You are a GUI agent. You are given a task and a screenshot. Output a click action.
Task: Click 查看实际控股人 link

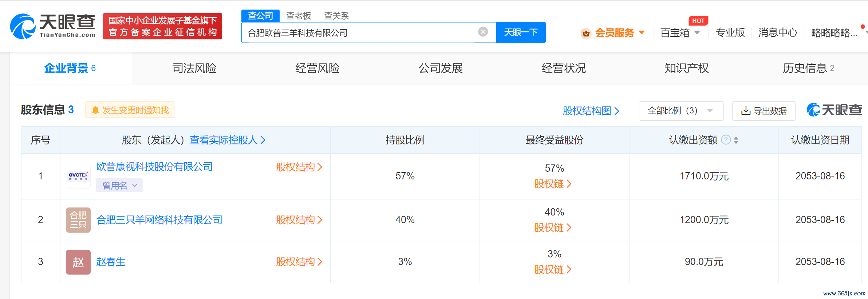pyautogui.click(x=228, y=140)
